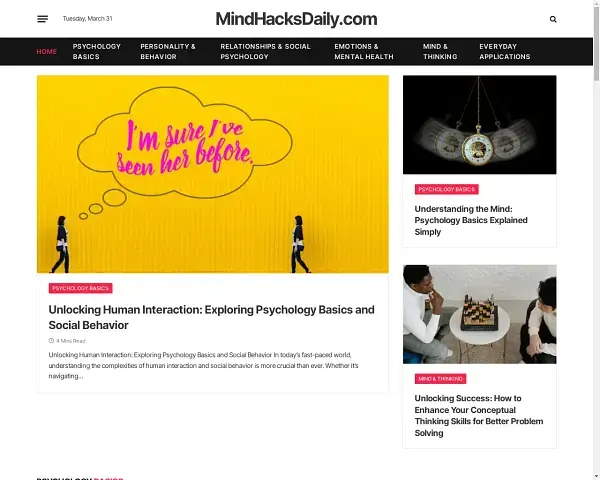This screenshot has width=600, height=480.
Task: Click the Mind & Thinking category tag
Action: tap(440, 379)
